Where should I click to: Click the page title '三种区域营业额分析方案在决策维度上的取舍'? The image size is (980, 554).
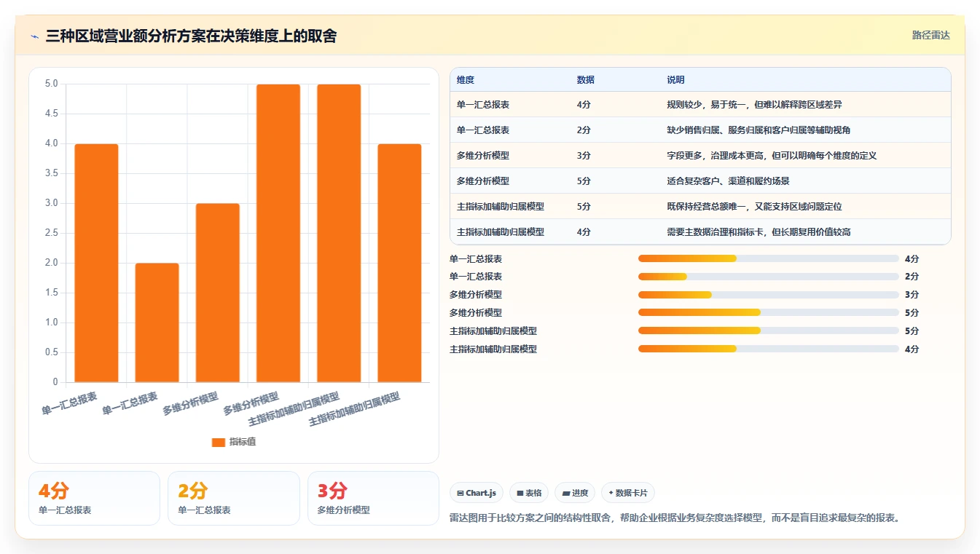click(x=191, y=36)
